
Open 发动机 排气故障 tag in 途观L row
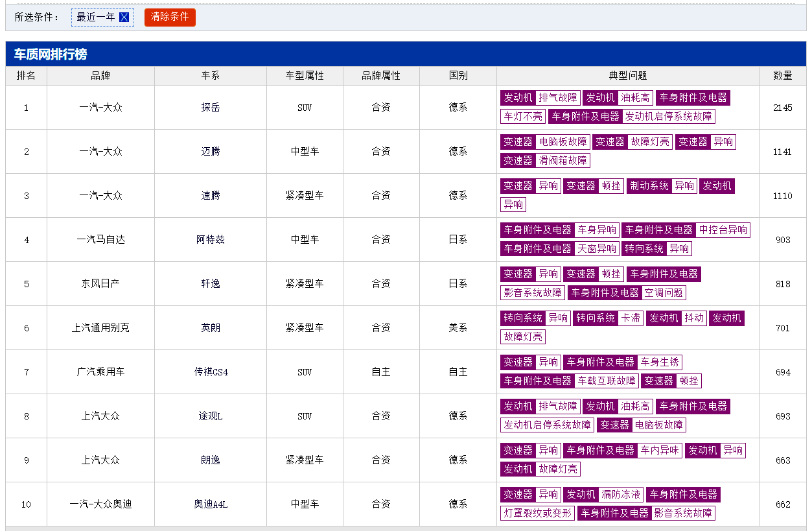540,407
